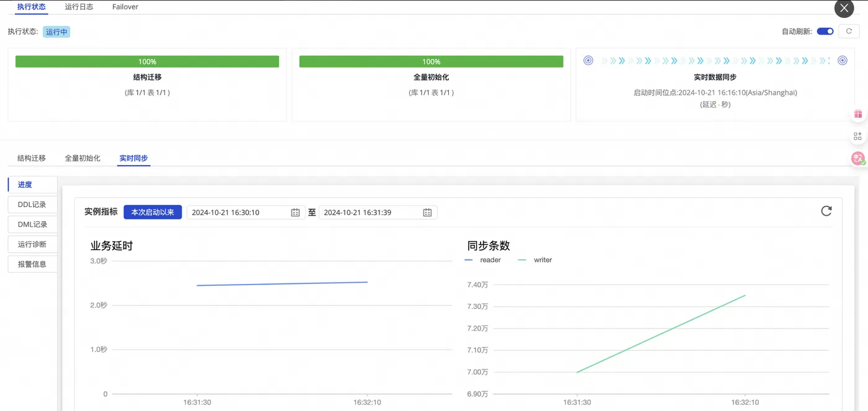Toggle the writer legend series
This screenshot has height=411, width=868.
(x=535, y=260)
